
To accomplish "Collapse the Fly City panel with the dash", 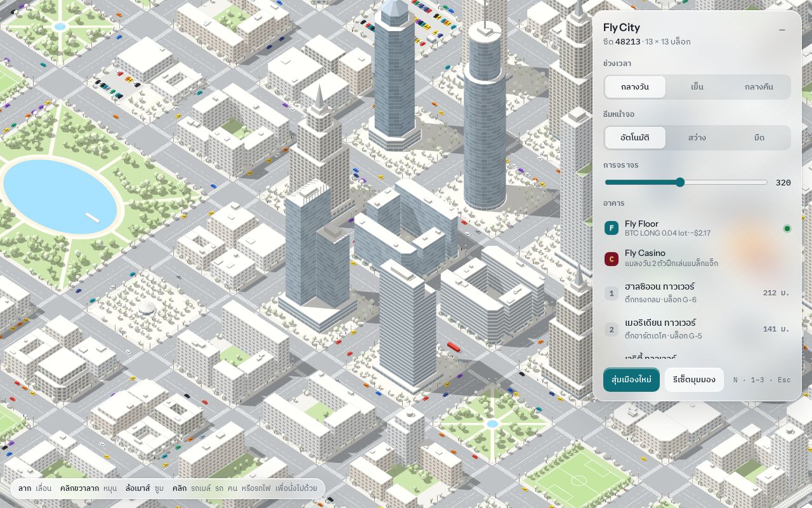I will pos(782,30).
